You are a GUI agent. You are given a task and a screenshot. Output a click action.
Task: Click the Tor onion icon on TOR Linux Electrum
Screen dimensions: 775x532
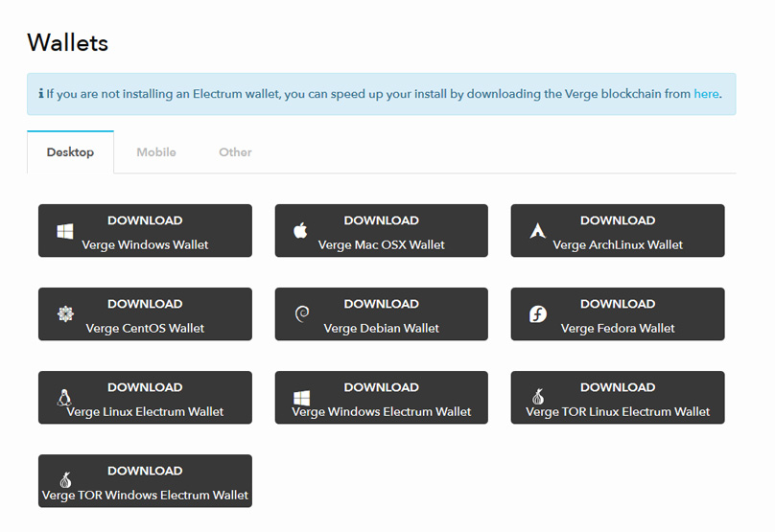538,396
